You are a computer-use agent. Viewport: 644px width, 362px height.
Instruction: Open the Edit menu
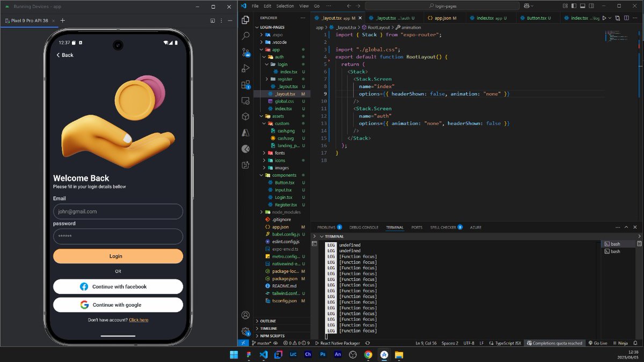(x=267, y=6)
